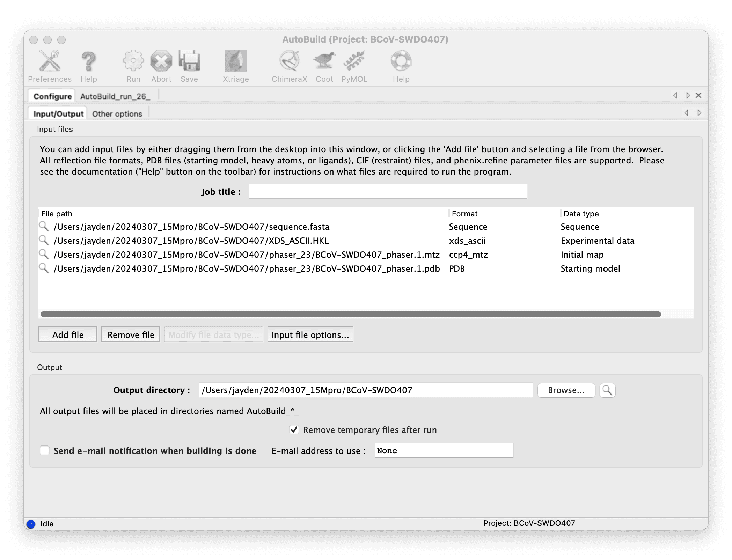
Task: Click the E-mail address field
Action: click(x=444, y=450)
